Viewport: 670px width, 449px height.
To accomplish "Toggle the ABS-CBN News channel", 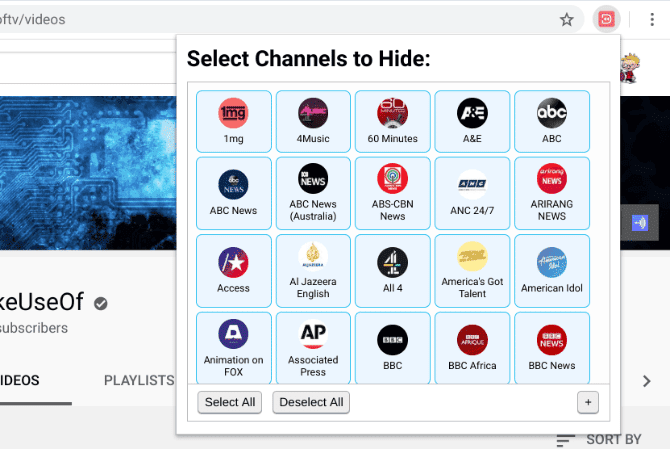I will pyautogui.click(x=393, y=193).
